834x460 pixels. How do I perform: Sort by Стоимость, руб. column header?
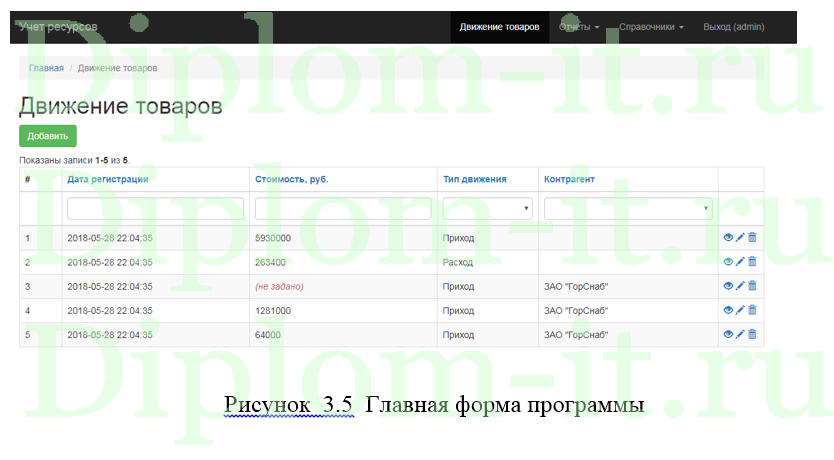[291, 179]
